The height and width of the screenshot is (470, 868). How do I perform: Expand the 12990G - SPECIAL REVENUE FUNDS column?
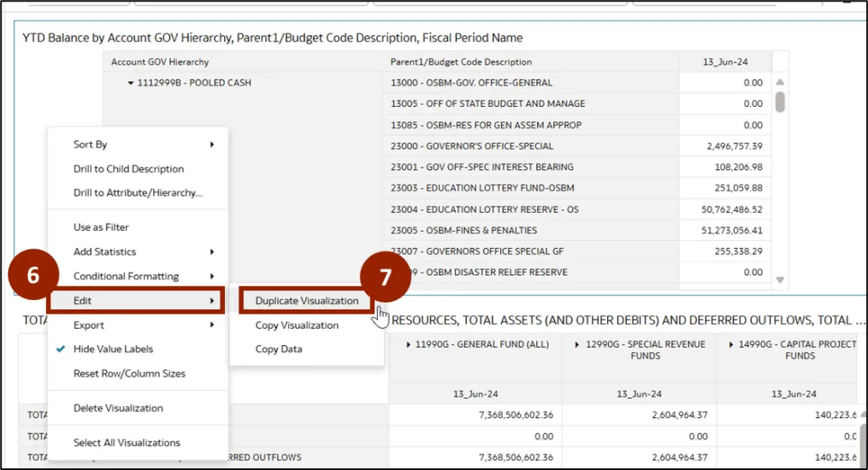(577, 344)
